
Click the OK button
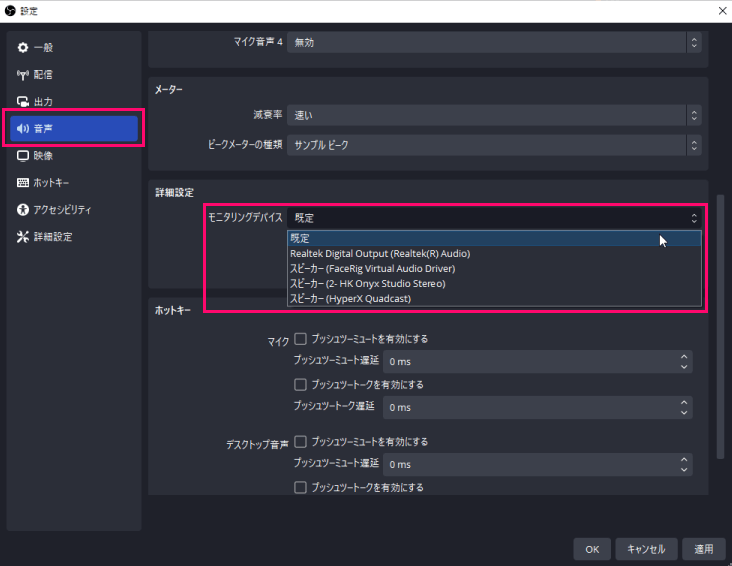[x=592, y=549]
